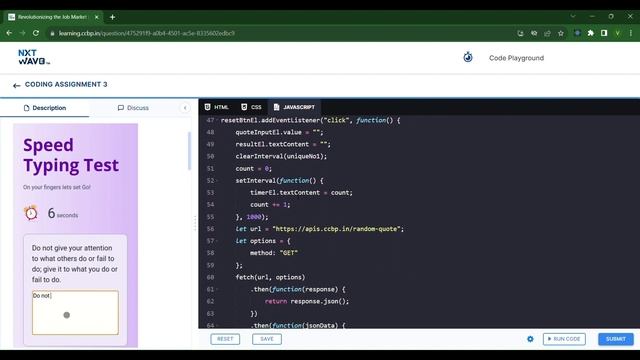640x360 pixels.
Task: Go back using Coding Assignment 3 arrow
Action: pos(16,85)
